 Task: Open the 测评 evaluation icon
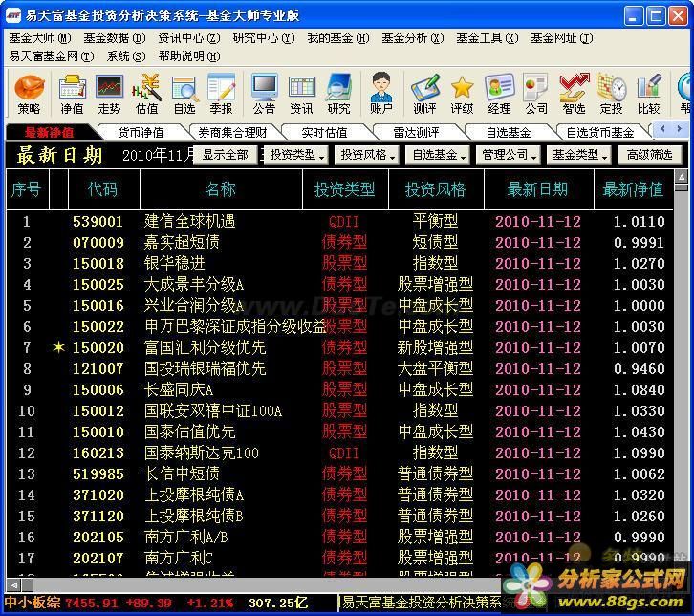coord(424,93)
